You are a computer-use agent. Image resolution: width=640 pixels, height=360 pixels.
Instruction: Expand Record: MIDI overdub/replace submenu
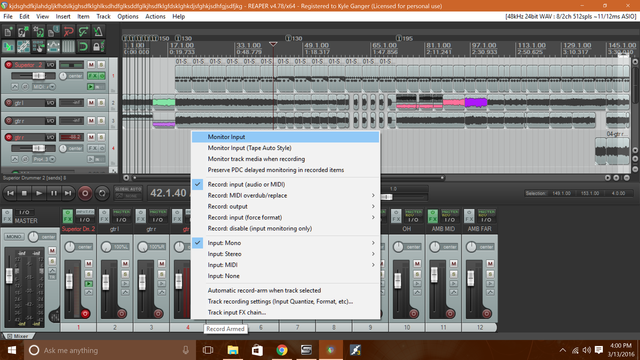[285, 196]
